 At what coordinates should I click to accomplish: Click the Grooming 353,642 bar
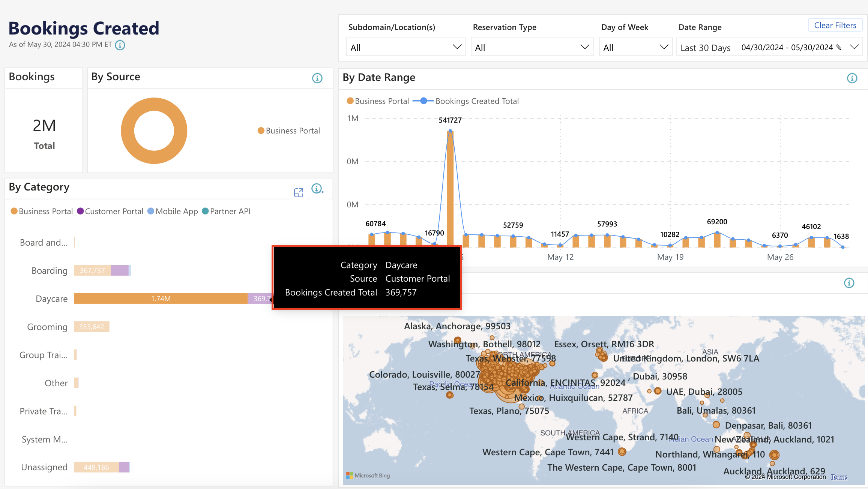(92, 327)
